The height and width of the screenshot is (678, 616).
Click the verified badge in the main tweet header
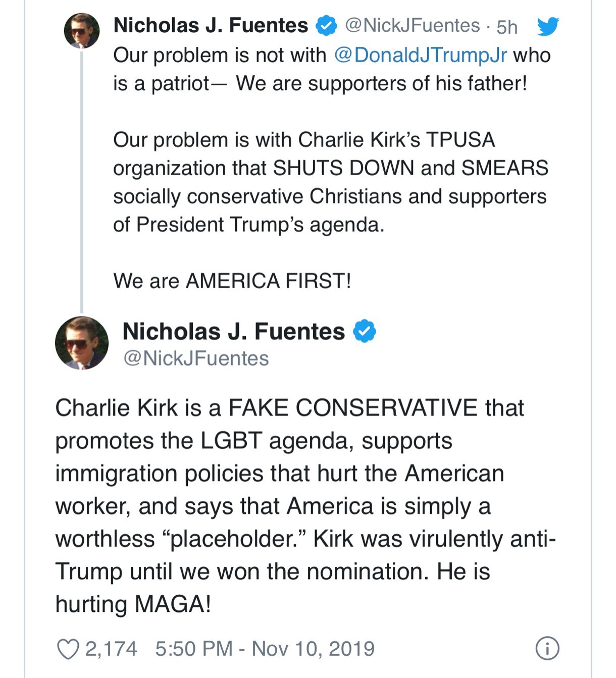point(364,332)
